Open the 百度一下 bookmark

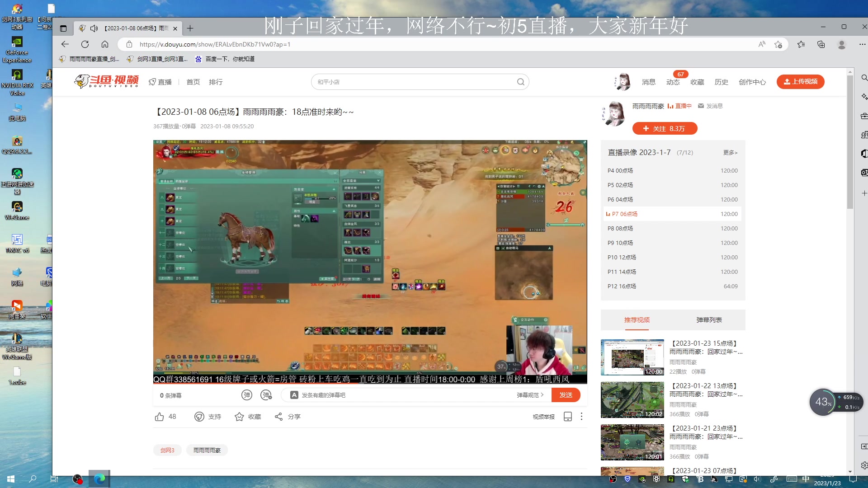(225, 59)
